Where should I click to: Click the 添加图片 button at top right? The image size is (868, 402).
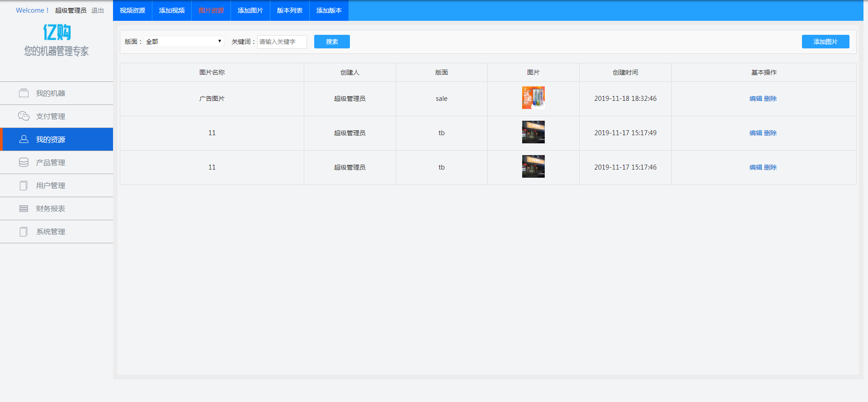point(826,42)
